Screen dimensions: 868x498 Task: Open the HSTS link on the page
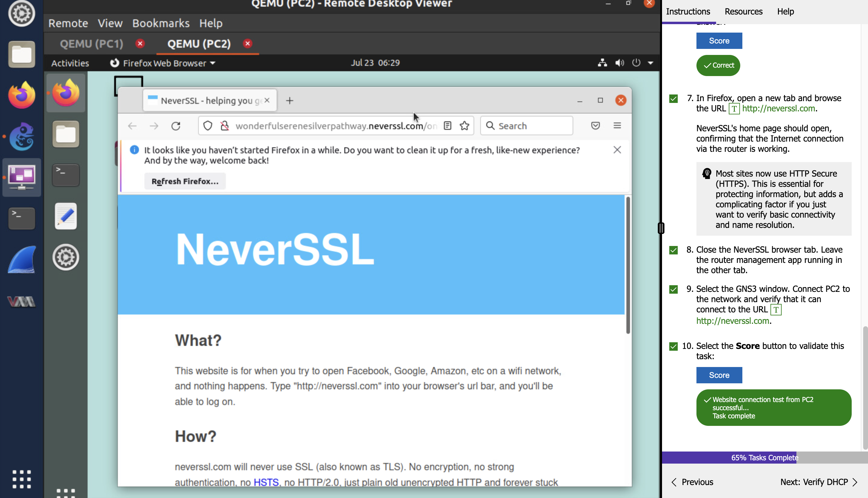[266, 482]
